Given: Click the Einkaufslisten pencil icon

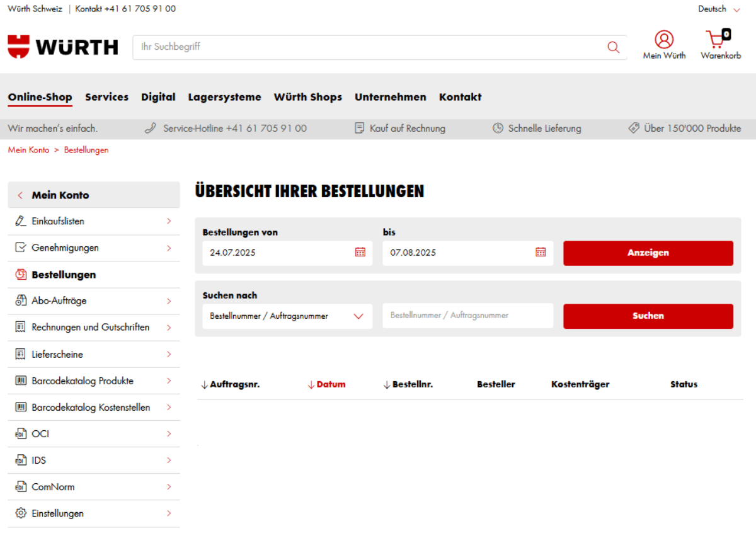Looking at the screenshot, I should (x=20, y=222).
